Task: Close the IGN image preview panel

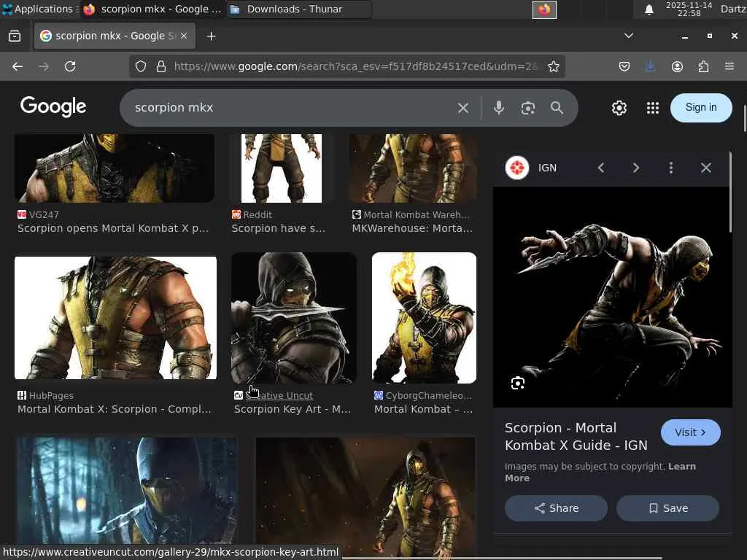Action: tap(706, 168)
